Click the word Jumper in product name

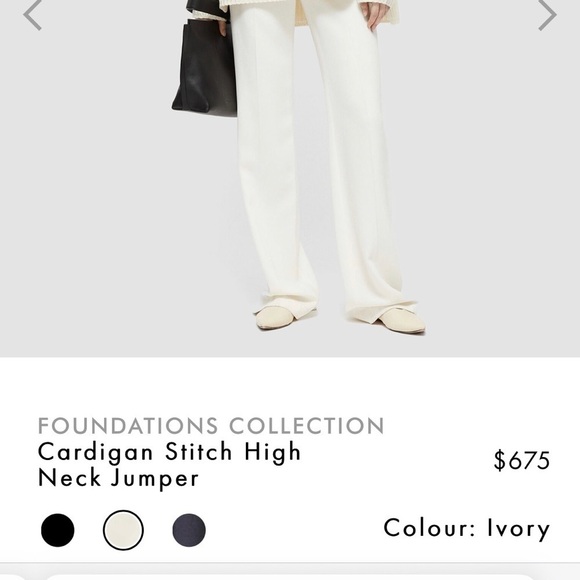[155, 478]
